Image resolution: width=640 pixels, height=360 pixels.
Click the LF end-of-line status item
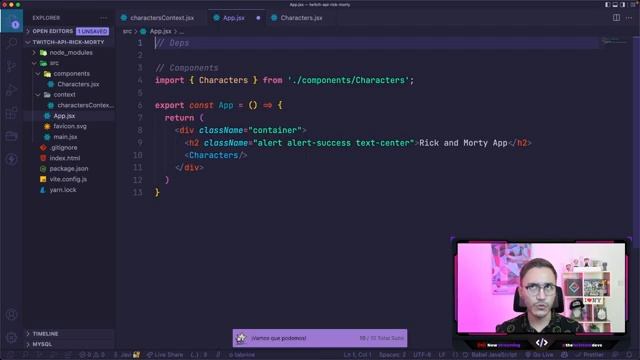442,355
